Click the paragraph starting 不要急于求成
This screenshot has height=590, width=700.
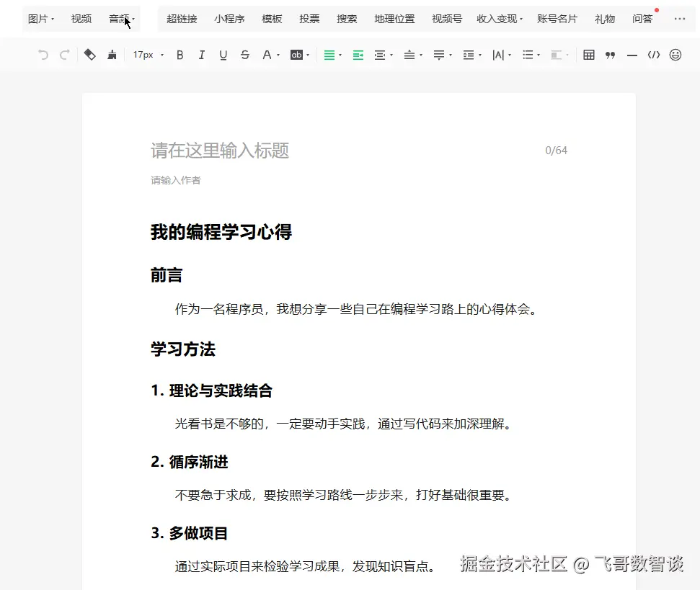pyautogui.click(x=345, y=495)
